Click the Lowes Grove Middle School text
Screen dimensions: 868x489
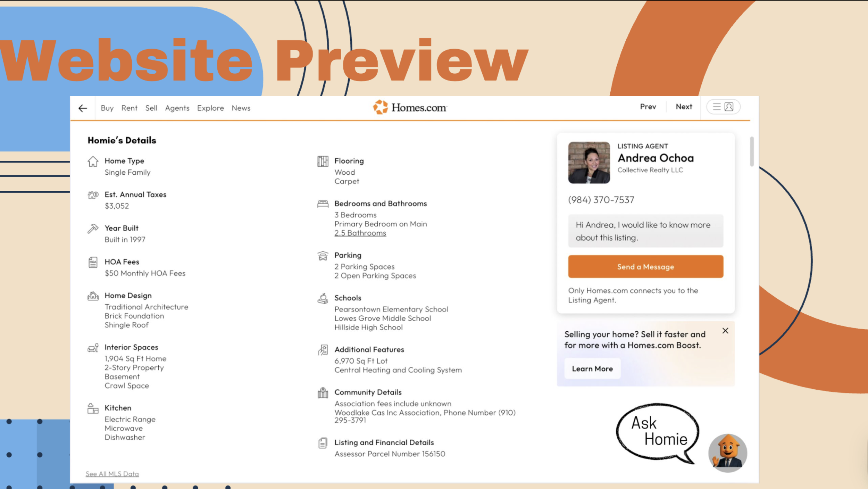click(383, 318)
